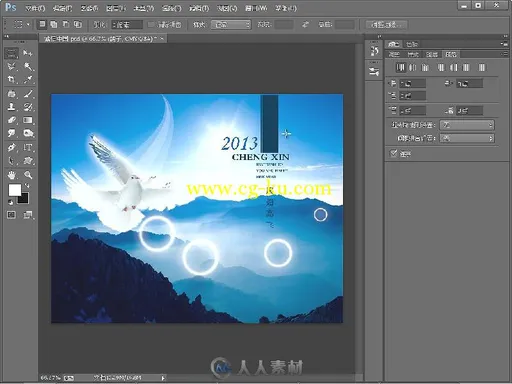Click the left indent field in Paragraph panel
The height and width of the screenshot is (384, 512).
click(412, 83)
